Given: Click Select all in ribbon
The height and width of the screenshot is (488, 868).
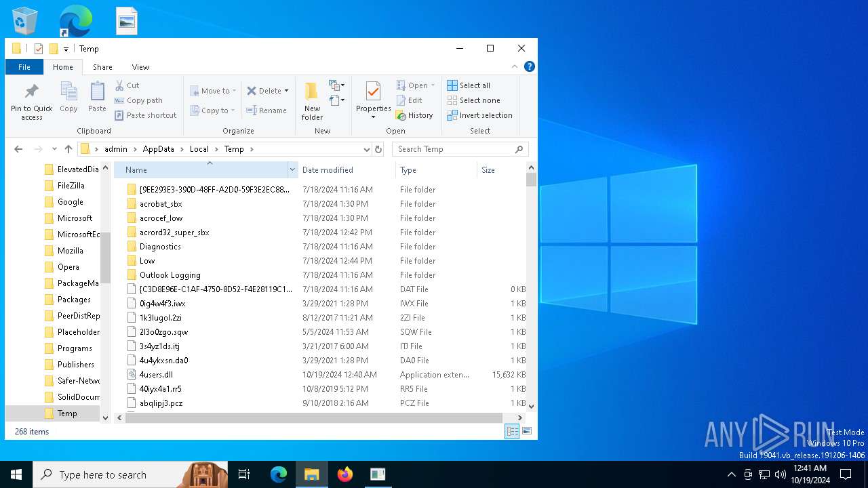Looking at the screenshot, I should [469, 85].
